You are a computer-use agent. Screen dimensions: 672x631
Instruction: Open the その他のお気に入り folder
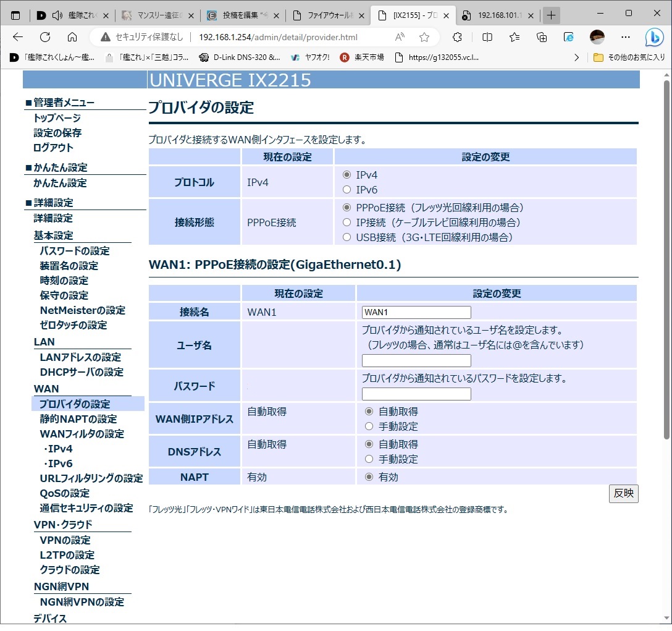pyautogui.click(x=629, y=57)
